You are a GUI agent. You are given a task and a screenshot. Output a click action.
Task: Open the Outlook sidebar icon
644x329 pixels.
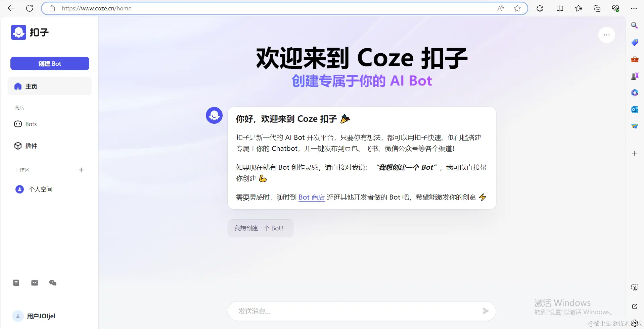[635, 109]
